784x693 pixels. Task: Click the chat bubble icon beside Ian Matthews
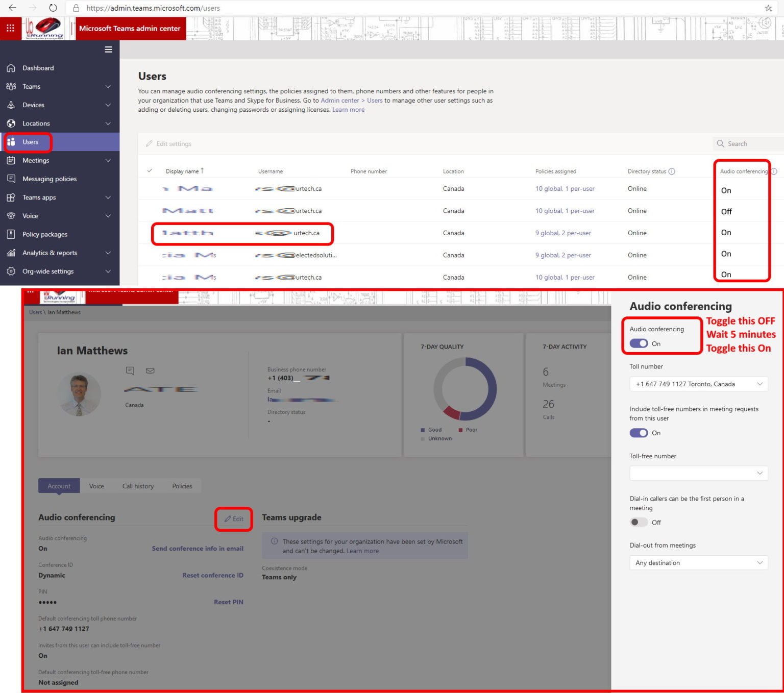coord(130,371)
